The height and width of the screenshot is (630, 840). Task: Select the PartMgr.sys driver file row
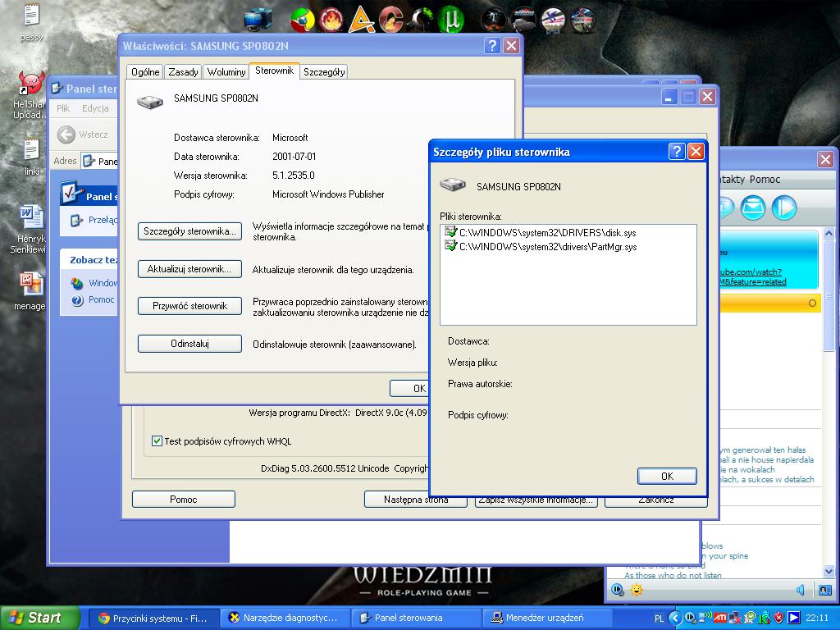coord(540,246)
